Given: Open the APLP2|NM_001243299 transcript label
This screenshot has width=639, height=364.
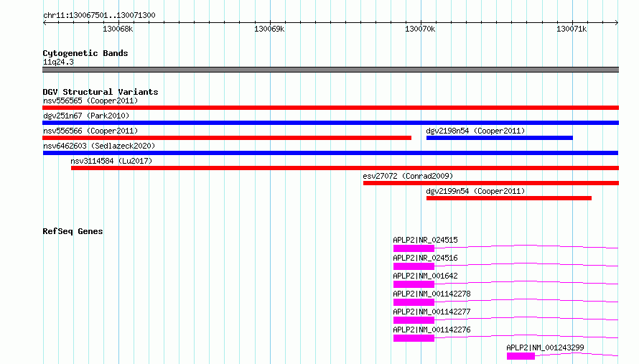Looking at the screenshot, I should [x=545, y=347].
